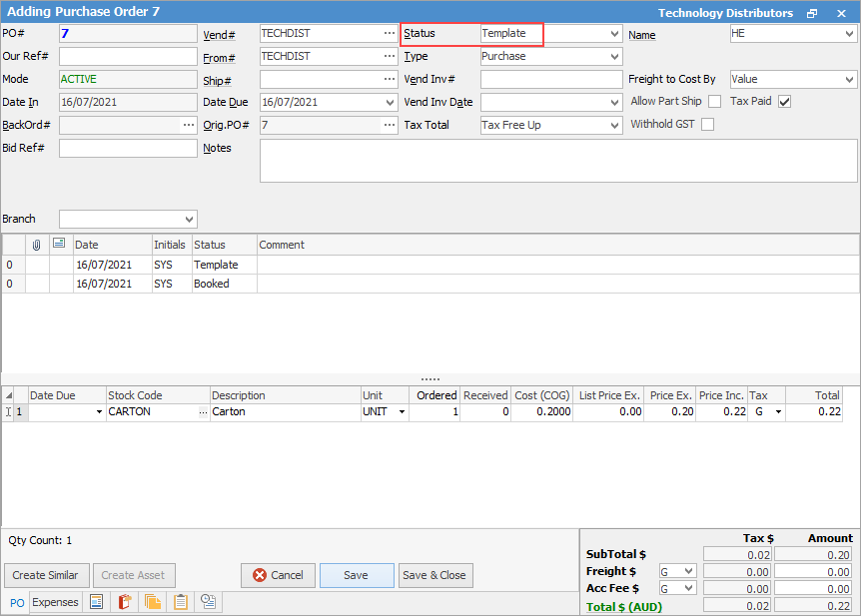Screen dimensions: 861x616
Task: Expand the Status dropdown
Action: click(614, 34)
